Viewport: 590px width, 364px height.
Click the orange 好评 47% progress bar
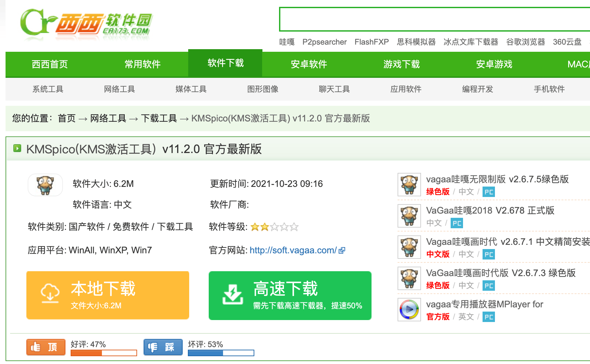[104, 353]
